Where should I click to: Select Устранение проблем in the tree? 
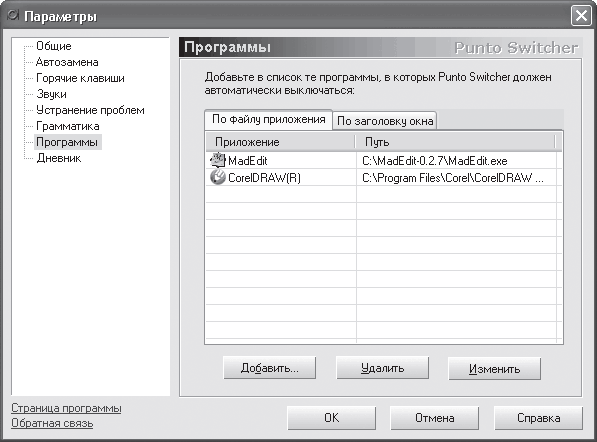coord(90,110)
